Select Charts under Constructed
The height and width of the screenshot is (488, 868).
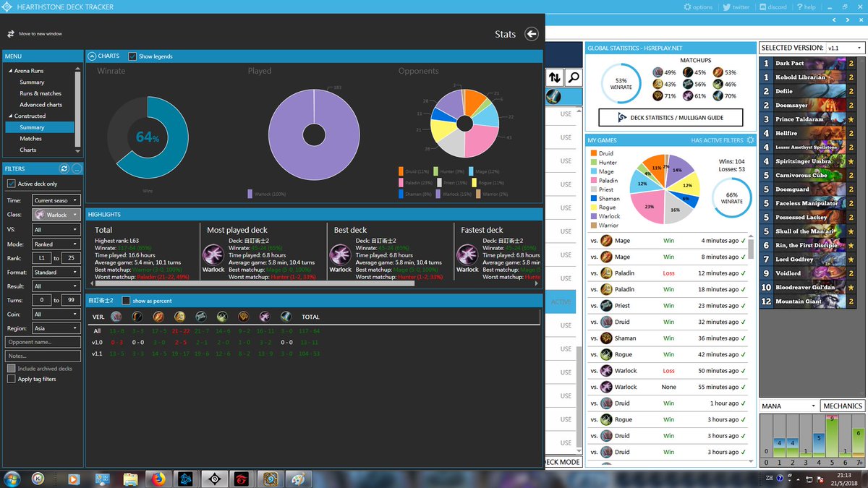28,150
